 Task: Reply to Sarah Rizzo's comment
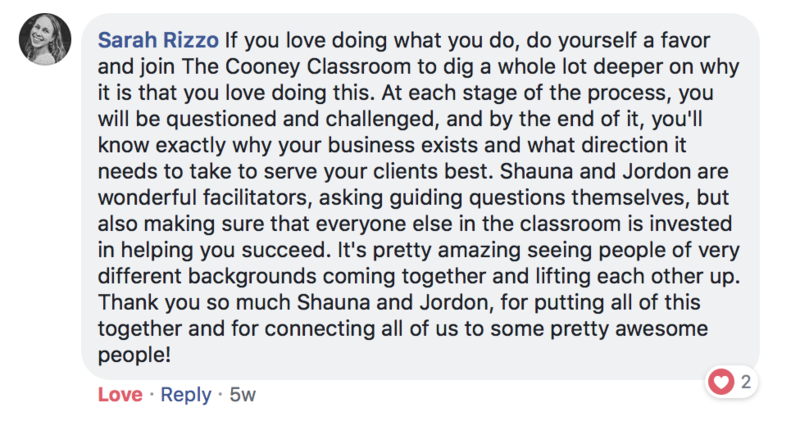(186, 394)
